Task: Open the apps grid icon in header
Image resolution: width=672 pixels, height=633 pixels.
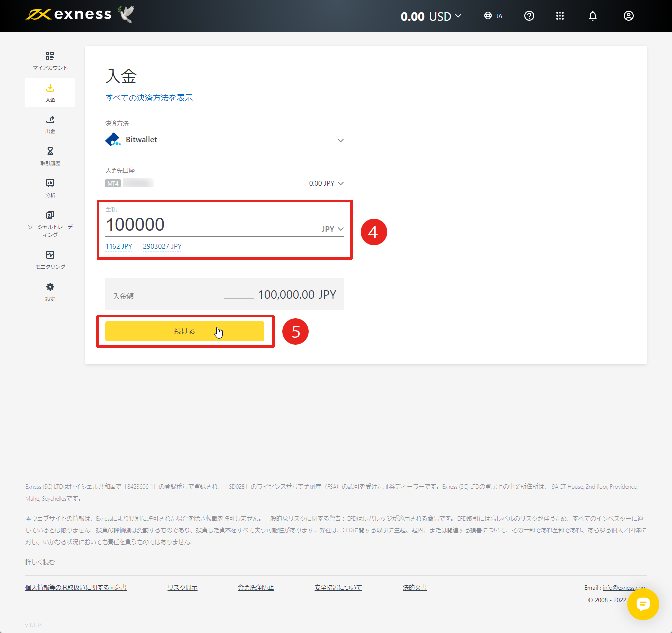Action: click(x=560, y=16)
